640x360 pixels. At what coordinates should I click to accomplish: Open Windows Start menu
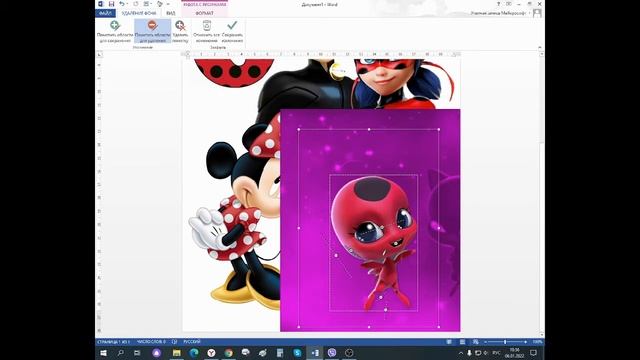click(103, 353)
